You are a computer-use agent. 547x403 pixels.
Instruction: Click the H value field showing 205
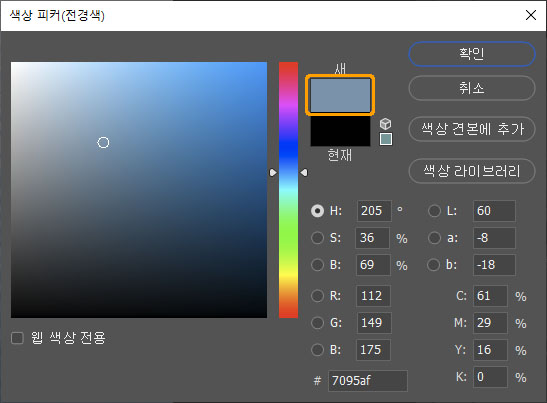(x=374, y=211)
